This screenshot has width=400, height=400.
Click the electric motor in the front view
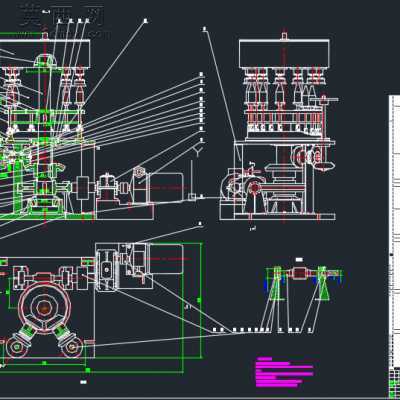pyautogui.click(x=166, y=187)
